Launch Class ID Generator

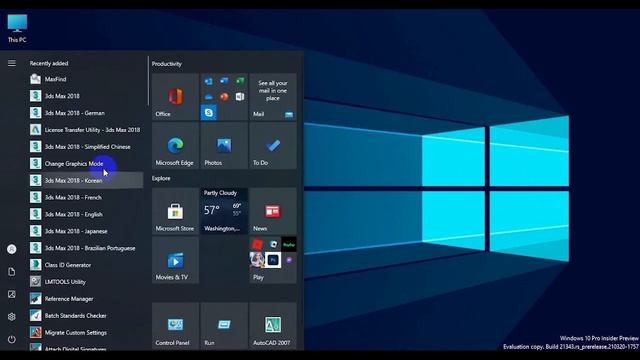click(x=86, y=265)
